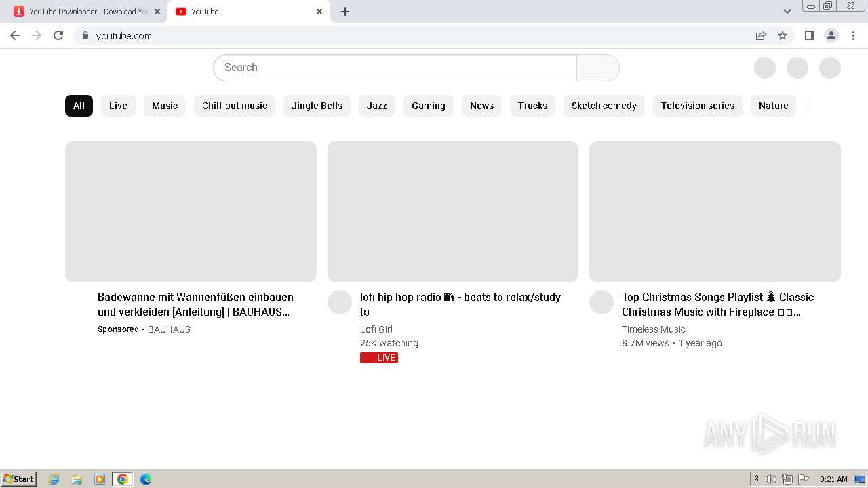This screenshot has width=868, height=488.
Task: Open Windows Start menu
Action: (x=19, y=479)
